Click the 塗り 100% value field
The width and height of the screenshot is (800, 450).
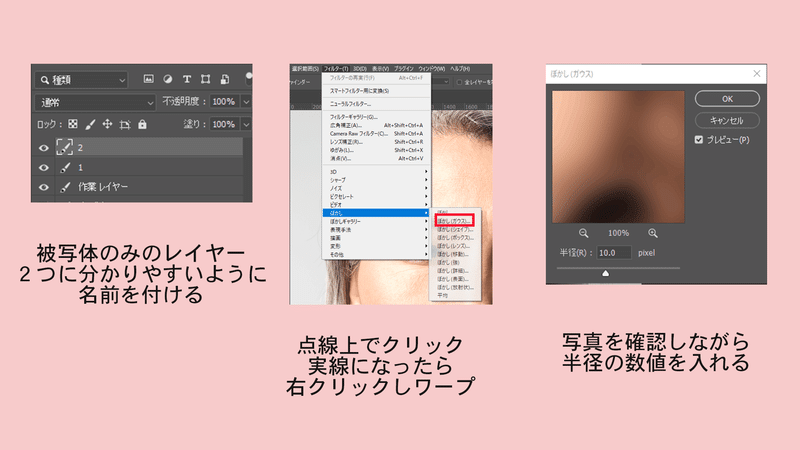(224, 124)
